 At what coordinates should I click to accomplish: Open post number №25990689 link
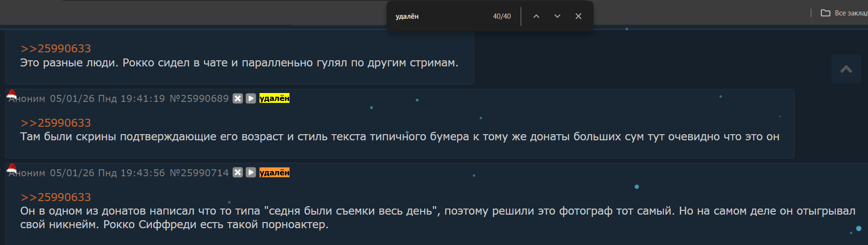tap(199, 99)
